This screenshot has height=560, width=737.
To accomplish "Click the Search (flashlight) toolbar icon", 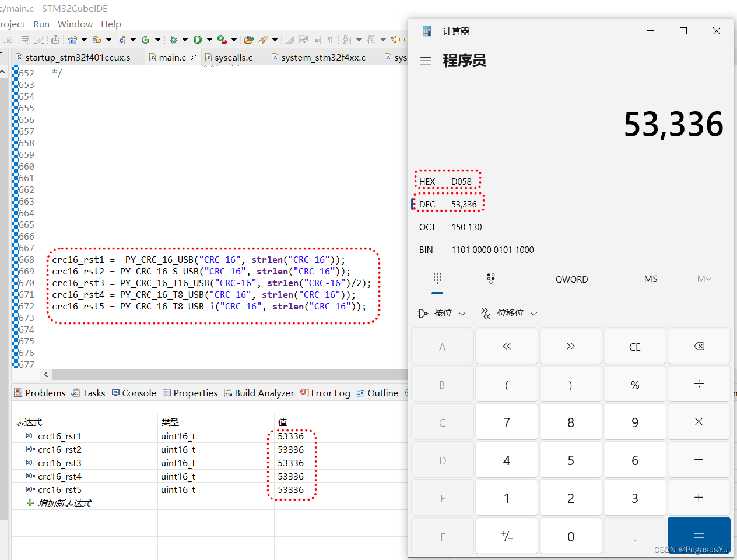I will 263,39.
